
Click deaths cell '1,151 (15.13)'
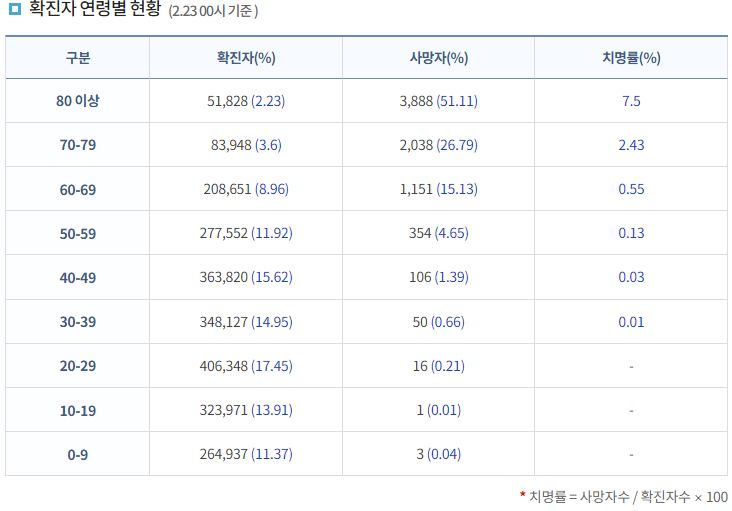438,189
